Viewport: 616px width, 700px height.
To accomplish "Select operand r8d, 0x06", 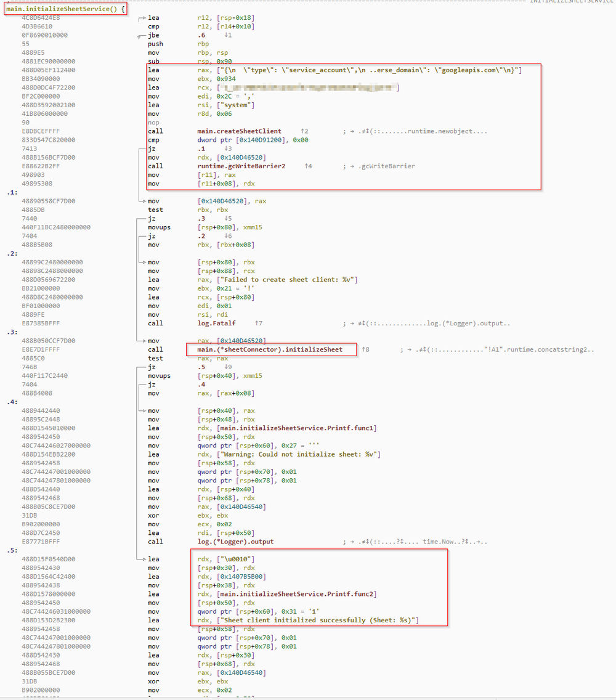I will tap(215, 114).
